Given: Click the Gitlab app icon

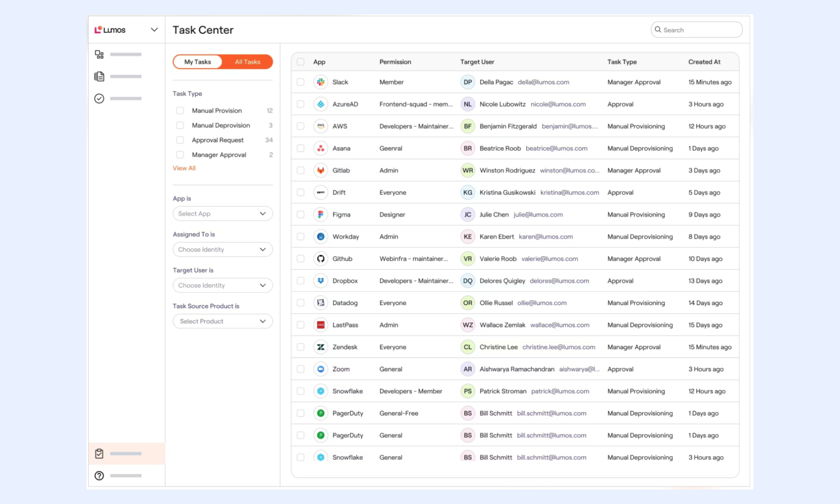Looking at the screenshot, I should [x=321, y=170].
